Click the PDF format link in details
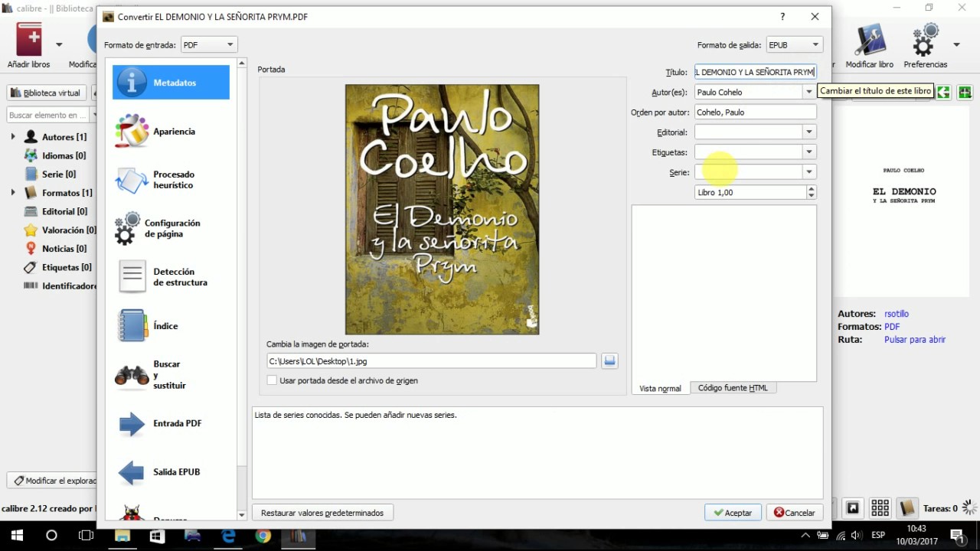The height and width of the screenshot is (551, 980). (892, 327)
